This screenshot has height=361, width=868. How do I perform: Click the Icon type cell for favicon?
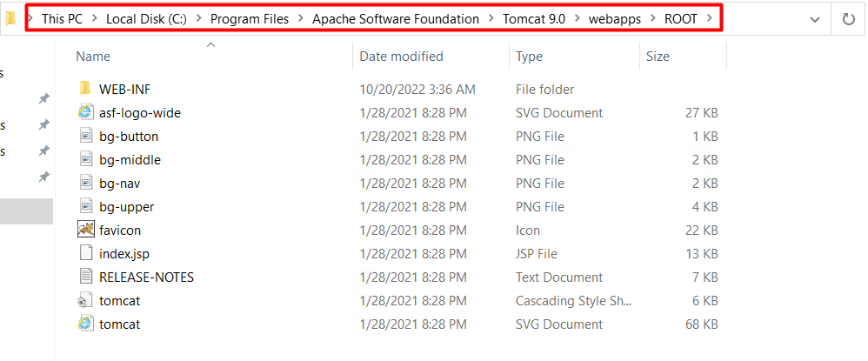[528, 231]
